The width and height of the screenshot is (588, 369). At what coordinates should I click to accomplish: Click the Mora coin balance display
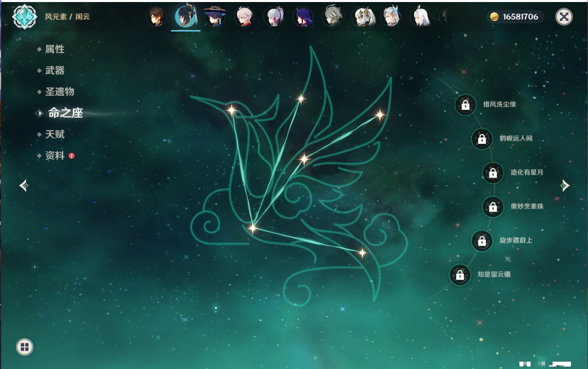pos(515,17)
